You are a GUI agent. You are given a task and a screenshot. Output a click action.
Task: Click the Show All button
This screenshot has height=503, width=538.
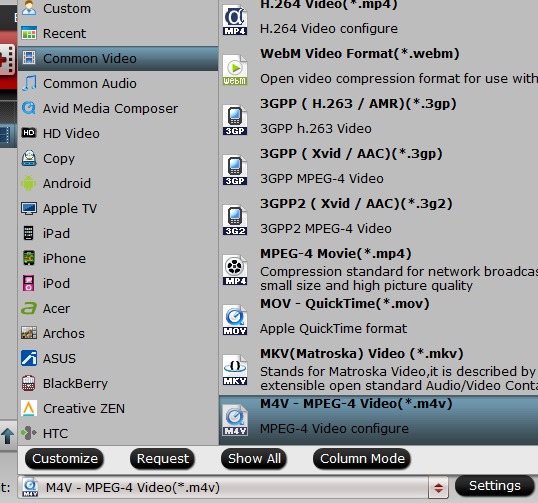pyautogui.click(x=254, y=459)
